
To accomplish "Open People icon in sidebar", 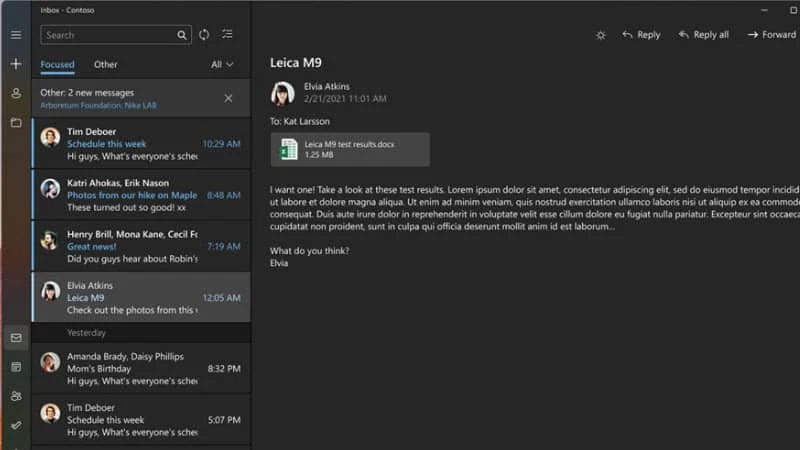I will click(x=16, y=396).
